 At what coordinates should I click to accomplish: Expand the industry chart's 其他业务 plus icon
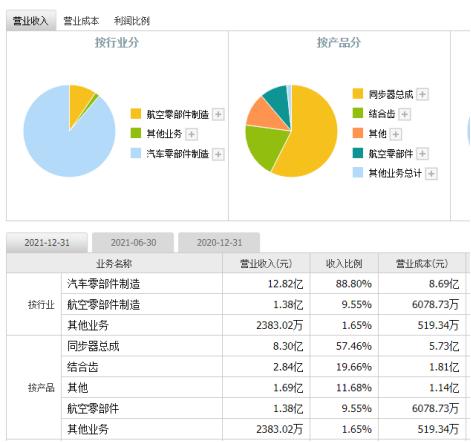(x=191, y=134)
